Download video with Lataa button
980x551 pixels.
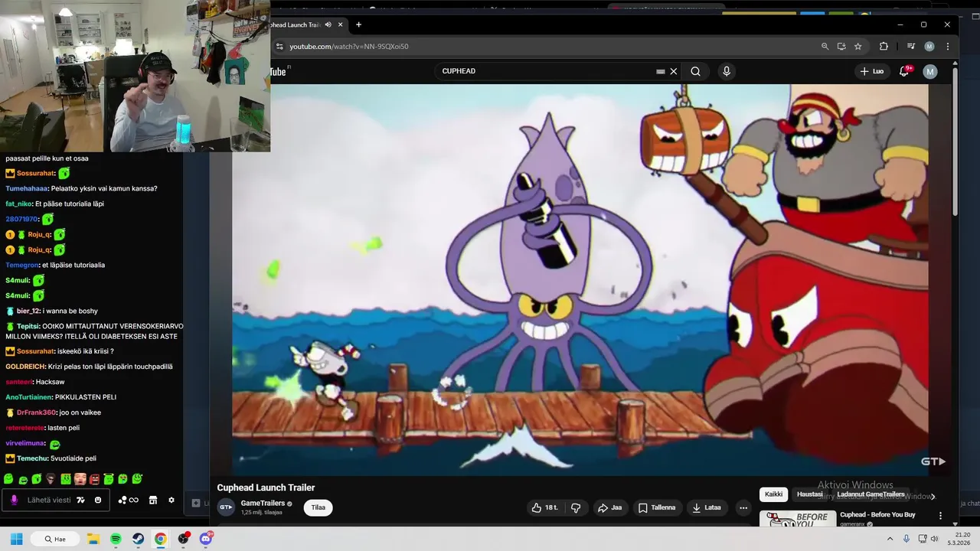707,507
